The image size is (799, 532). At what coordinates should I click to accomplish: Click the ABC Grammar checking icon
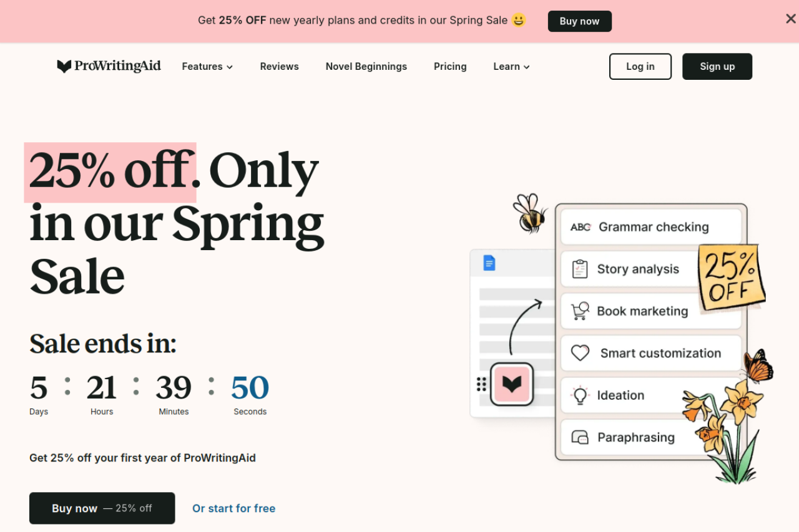[581, 227]
